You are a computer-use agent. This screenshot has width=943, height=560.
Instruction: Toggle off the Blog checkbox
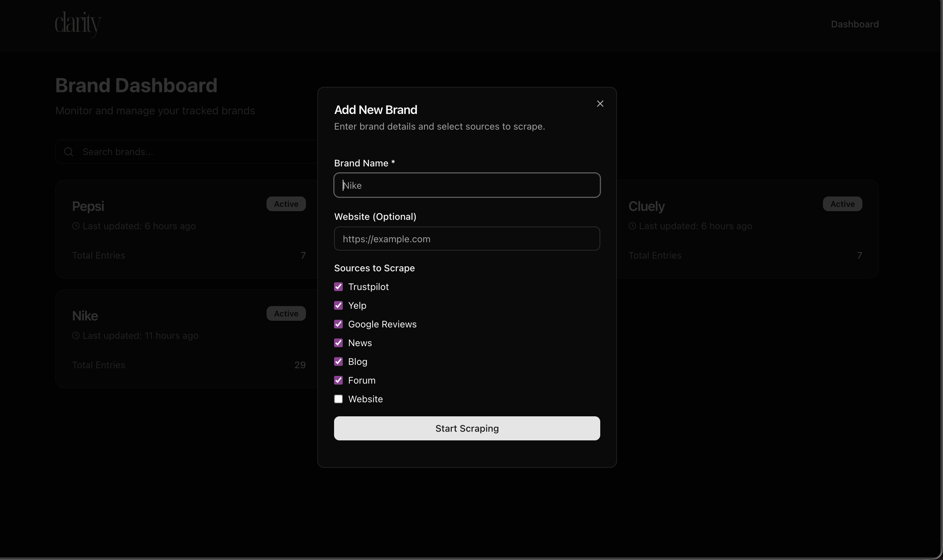pyautogui.click(x=338, y=362)
